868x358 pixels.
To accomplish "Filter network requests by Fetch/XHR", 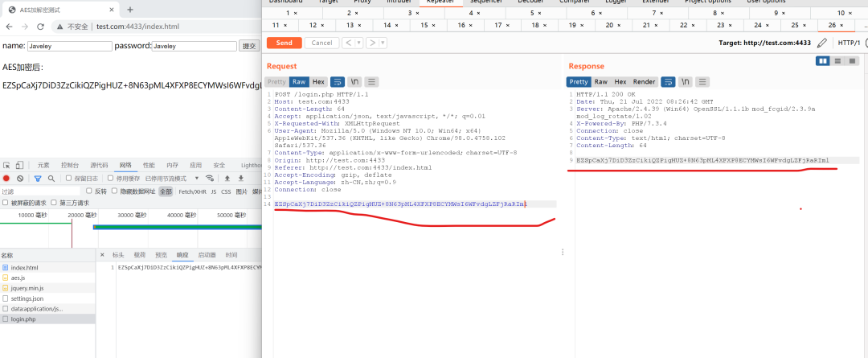I will [x=192, y=191].
